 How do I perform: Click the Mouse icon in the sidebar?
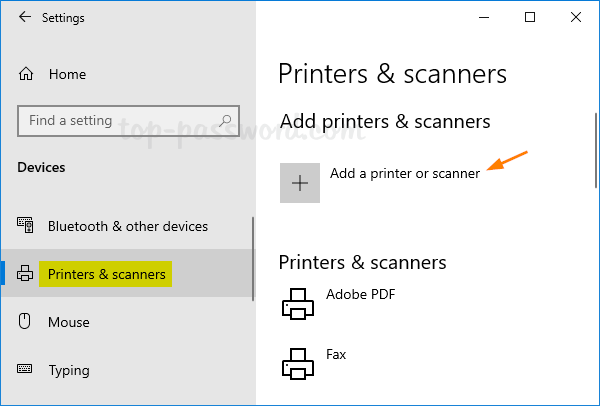26,322
